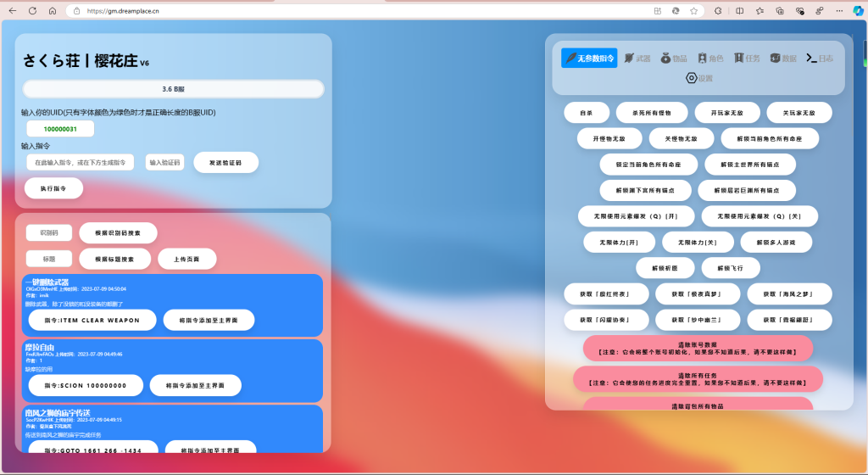Open the 设置 settings tab

click(x=699, y=78)
